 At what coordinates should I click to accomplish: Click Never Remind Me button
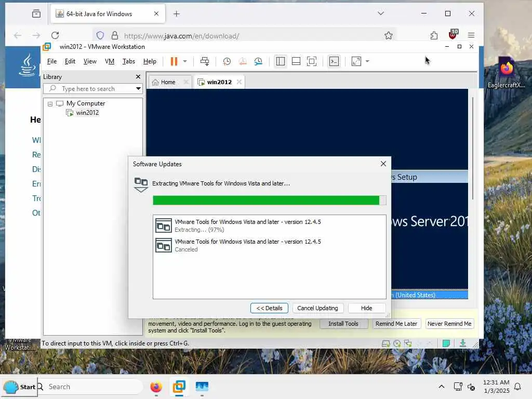449,324
